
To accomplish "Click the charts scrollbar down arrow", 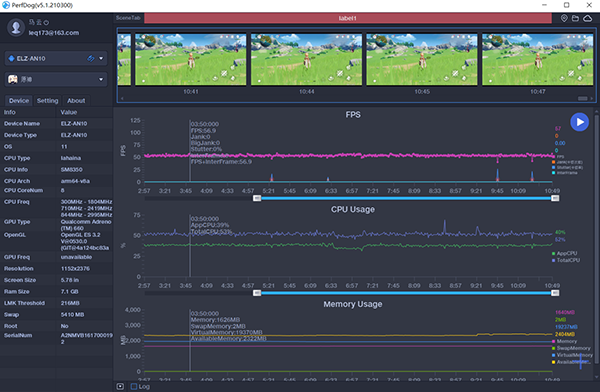I will click(596, 377).
